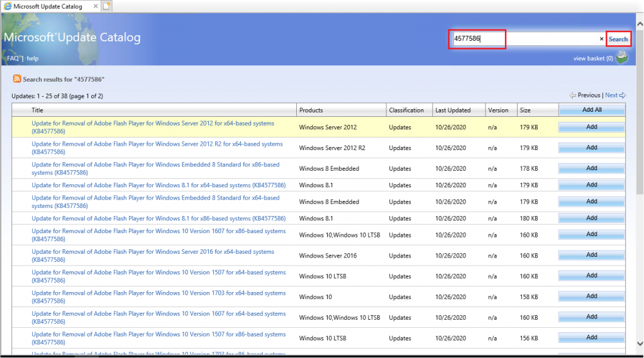Click the RSS feed icon beside search results
Viewport: 644px width, 358px height.
[17, 79]
